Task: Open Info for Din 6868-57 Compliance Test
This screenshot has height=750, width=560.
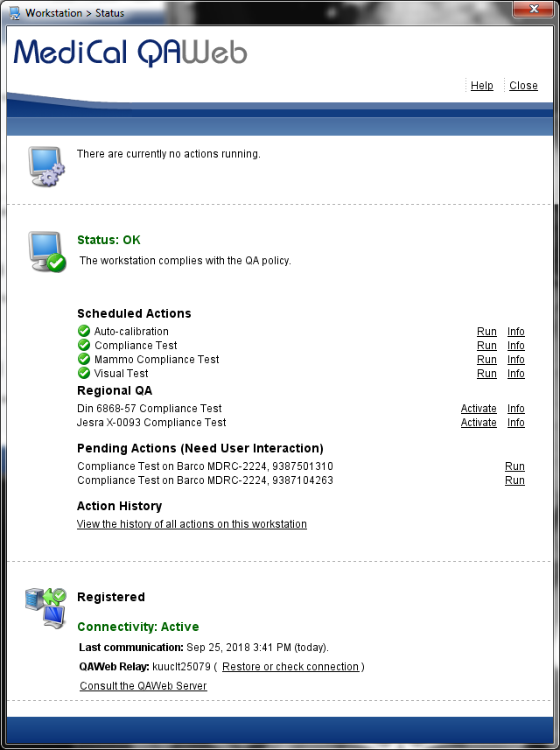Action: (516, 409)
